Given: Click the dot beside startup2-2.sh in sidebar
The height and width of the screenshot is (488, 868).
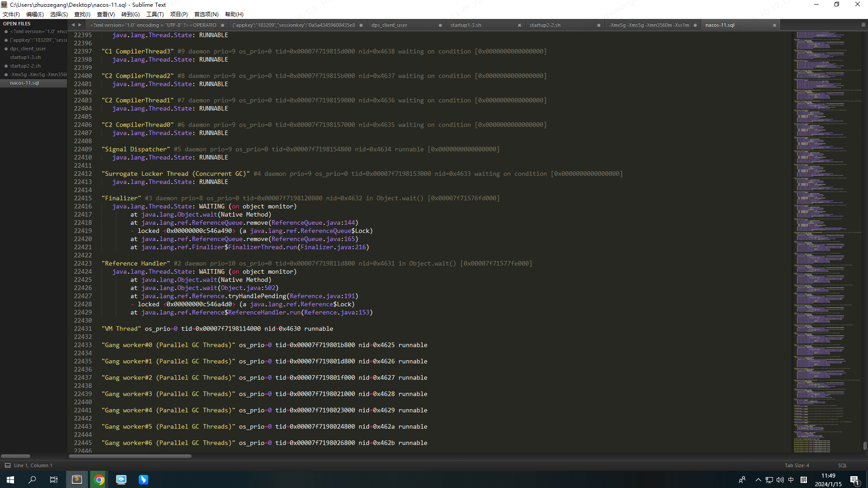Looking at the screenshot, I should click(6, 66).
